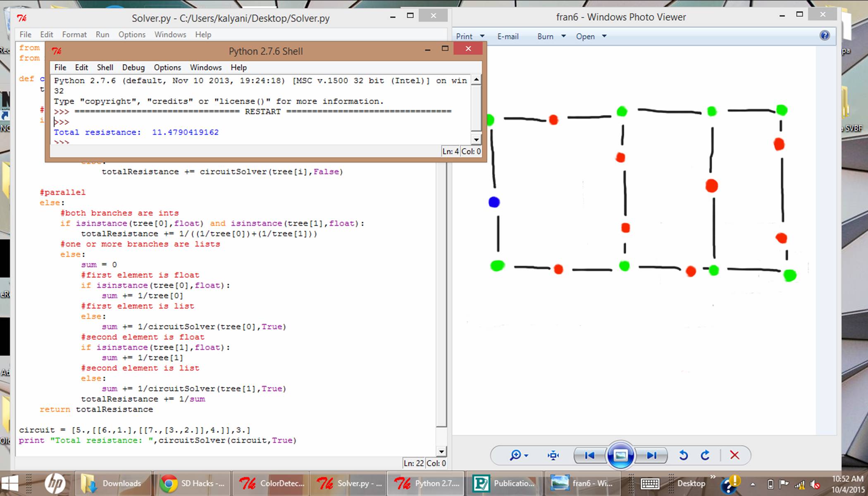
Task: Click the fit to window (actual size) icon
Action: pyautogui.click(x=553, y=455)
